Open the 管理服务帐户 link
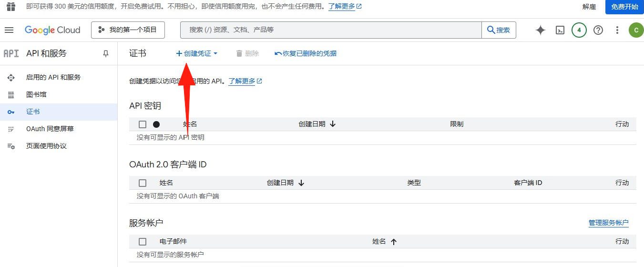The height and width of the screenshot is (267, 644). tap(608, 223)
